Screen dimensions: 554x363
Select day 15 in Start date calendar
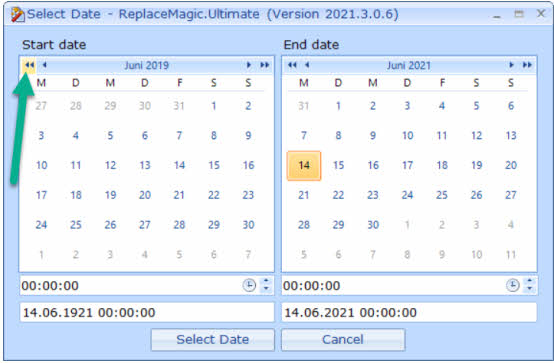pyautogui.click(x=214, y=165)
